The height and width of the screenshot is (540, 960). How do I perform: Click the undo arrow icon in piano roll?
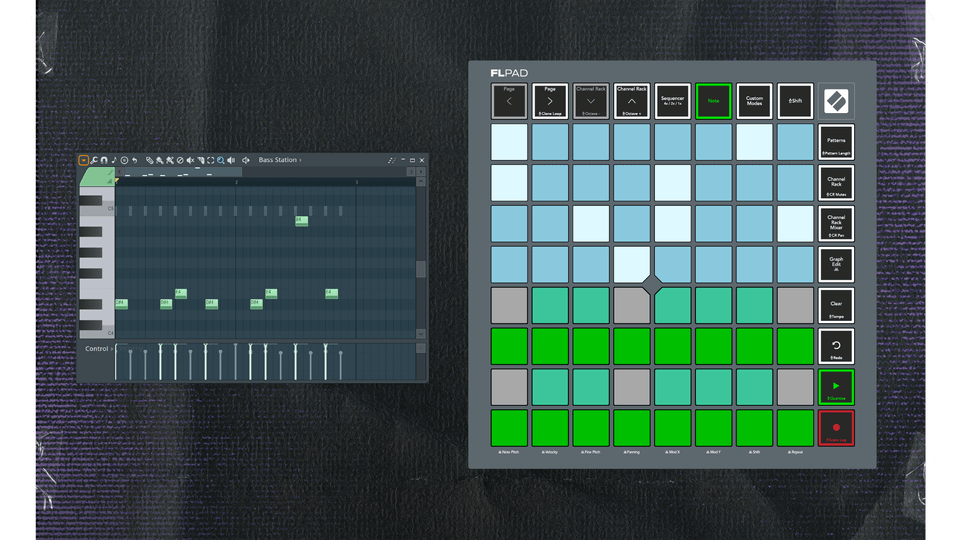135,160
